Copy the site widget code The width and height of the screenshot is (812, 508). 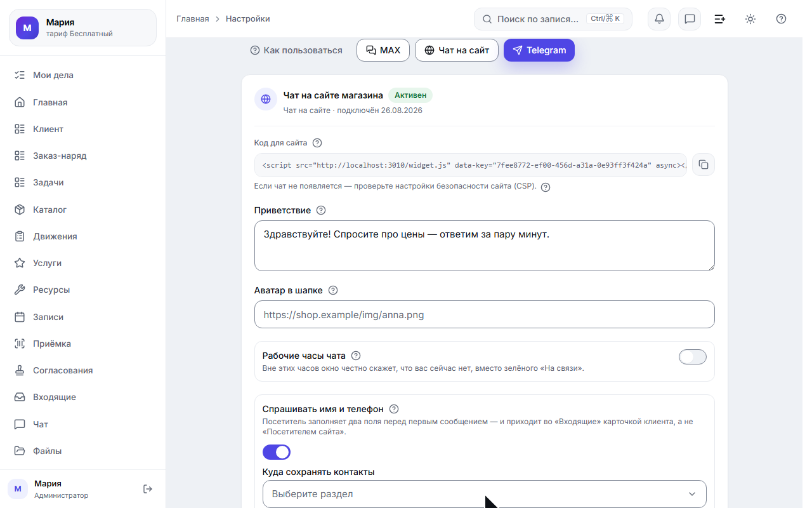tap(704, 165)
